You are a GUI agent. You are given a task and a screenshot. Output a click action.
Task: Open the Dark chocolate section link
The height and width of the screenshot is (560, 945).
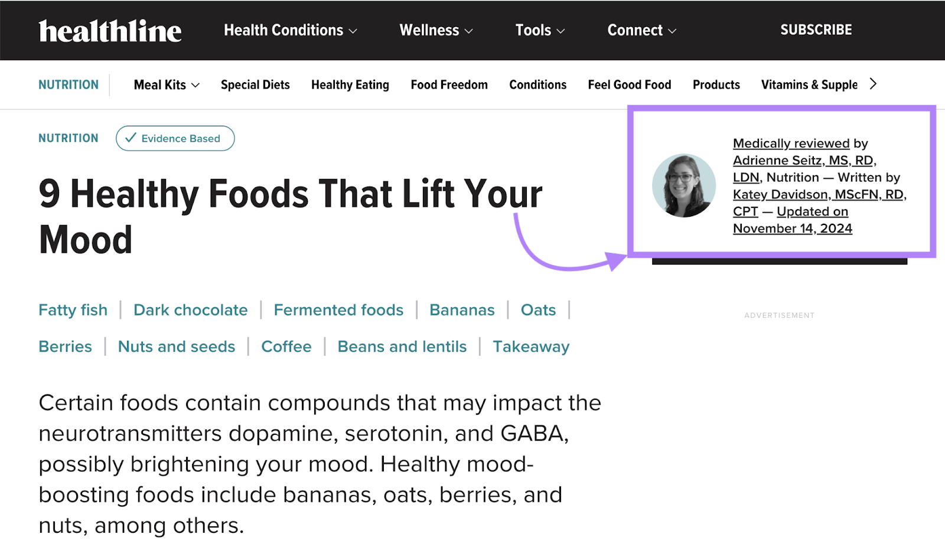pos(190,310)
